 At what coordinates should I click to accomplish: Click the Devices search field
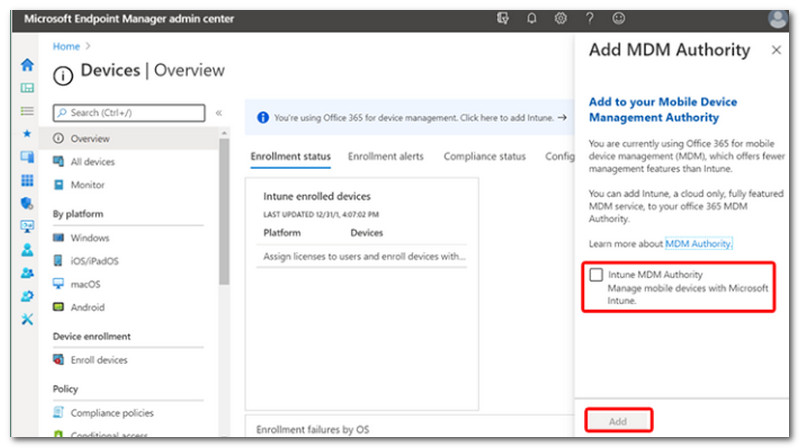coord(129,113)
